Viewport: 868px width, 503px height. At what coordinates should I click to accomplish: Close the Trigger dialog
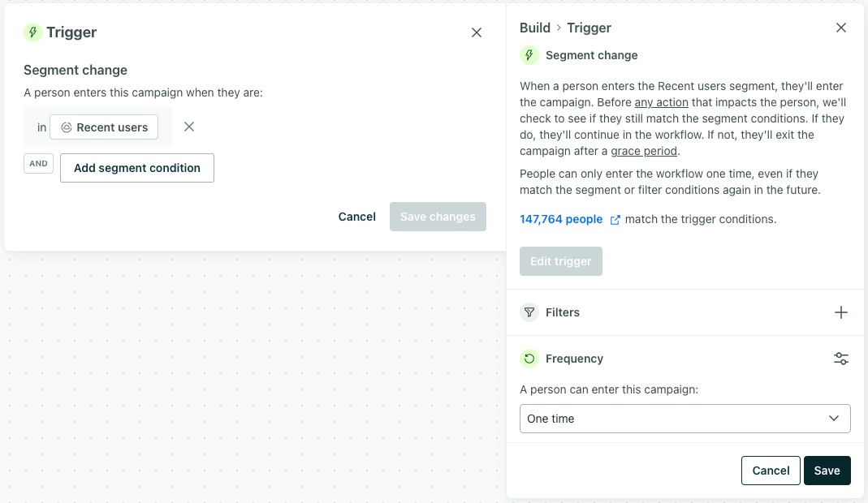point(477,32)
